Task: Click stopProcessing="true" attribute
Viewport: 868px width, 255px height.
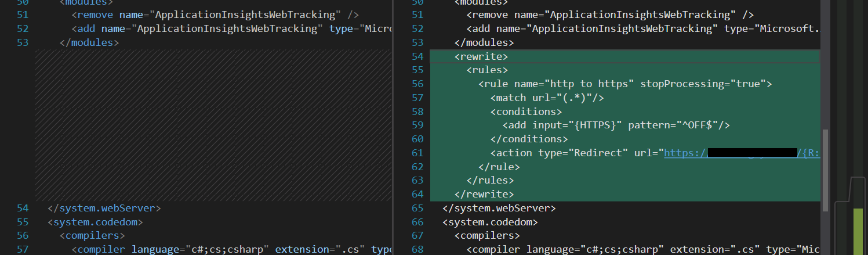Action: (x=703, y=84)
